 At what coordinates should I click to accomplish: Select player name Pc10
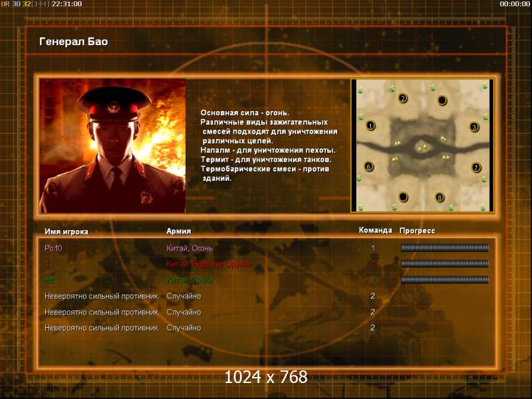53,248
